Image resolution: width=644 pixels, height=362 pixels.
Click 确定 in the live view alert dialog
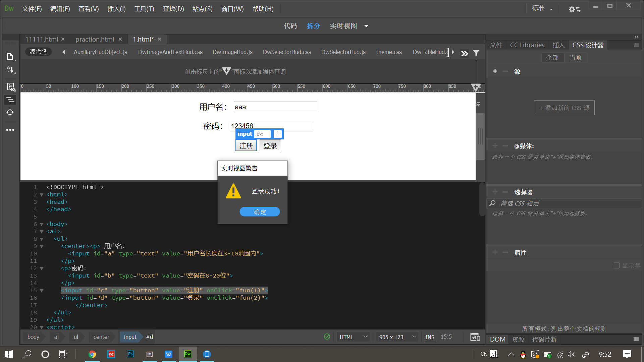(x=260, y=212)
